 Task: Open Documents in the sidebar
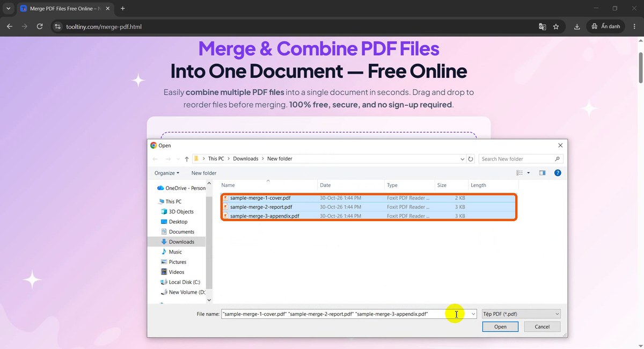[x=177, y=231]
